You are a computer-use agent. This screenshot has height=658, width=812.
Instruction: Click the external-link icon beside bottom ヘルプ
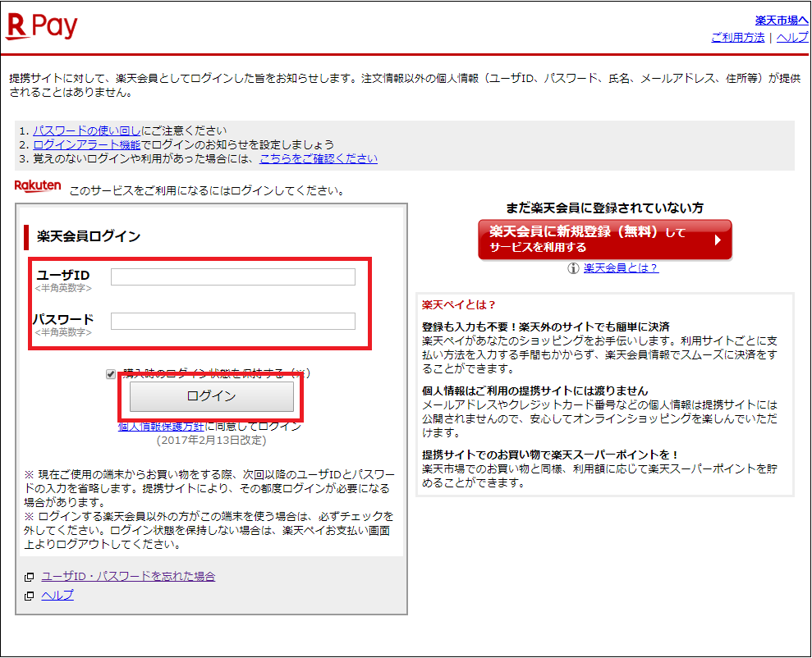[30, 596]
